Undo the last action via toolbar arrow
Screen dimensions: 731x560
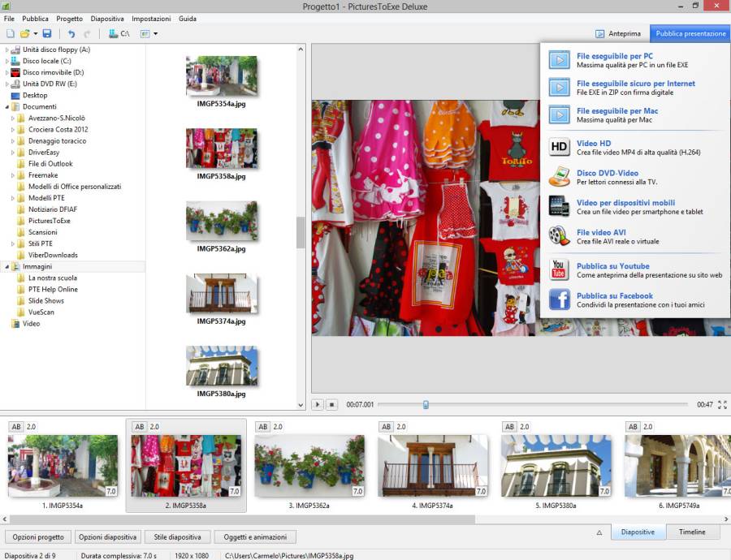(71, 34)
